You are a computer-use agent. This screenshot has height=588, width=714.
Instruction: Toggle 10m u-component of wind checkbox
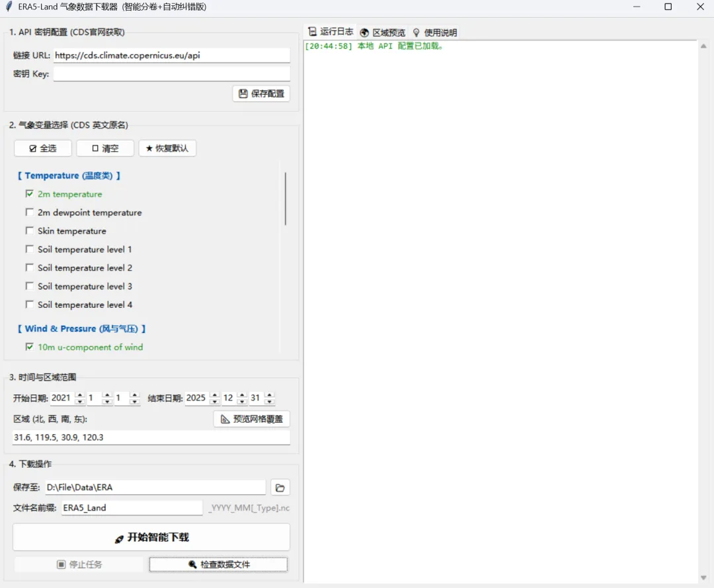(30, 347)
